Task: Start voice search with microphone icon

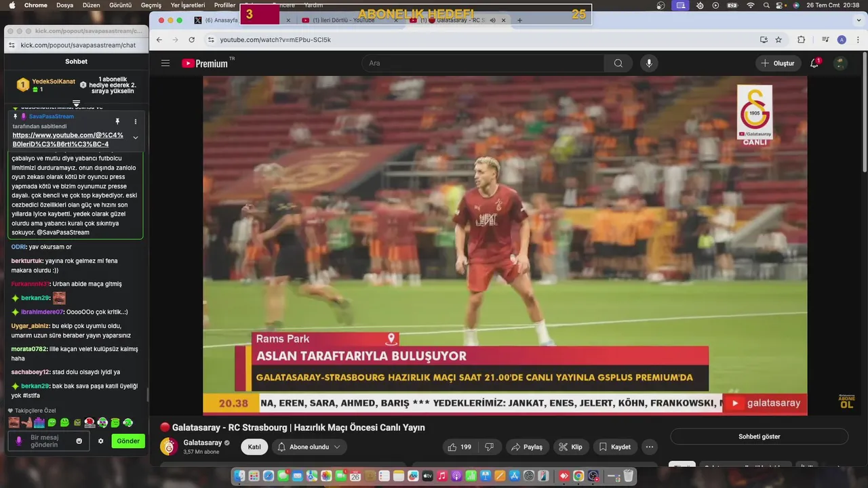Action: pyautogui.click(x=649, y=63)
